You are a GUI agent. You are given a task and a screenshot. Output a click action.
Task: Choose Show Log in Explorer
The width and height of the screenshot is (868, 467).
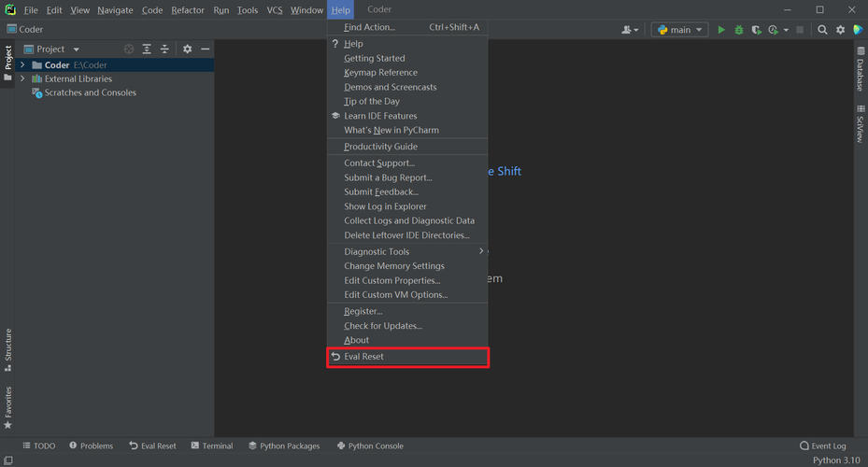407,206
